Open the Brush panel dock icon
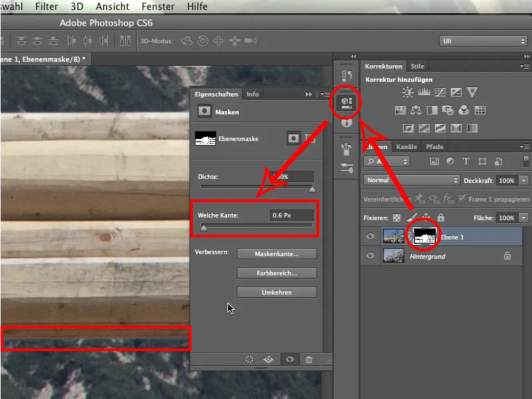Viewport: 532px width, 399px height. tap(346, 148)
